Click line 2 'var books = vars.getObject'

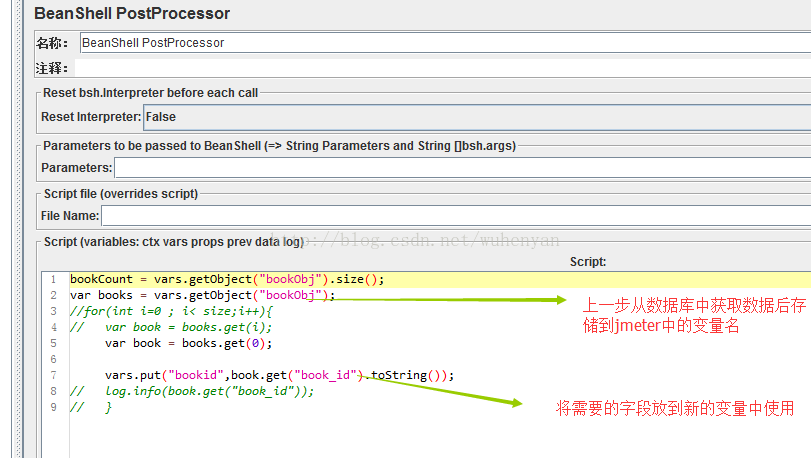202,295
